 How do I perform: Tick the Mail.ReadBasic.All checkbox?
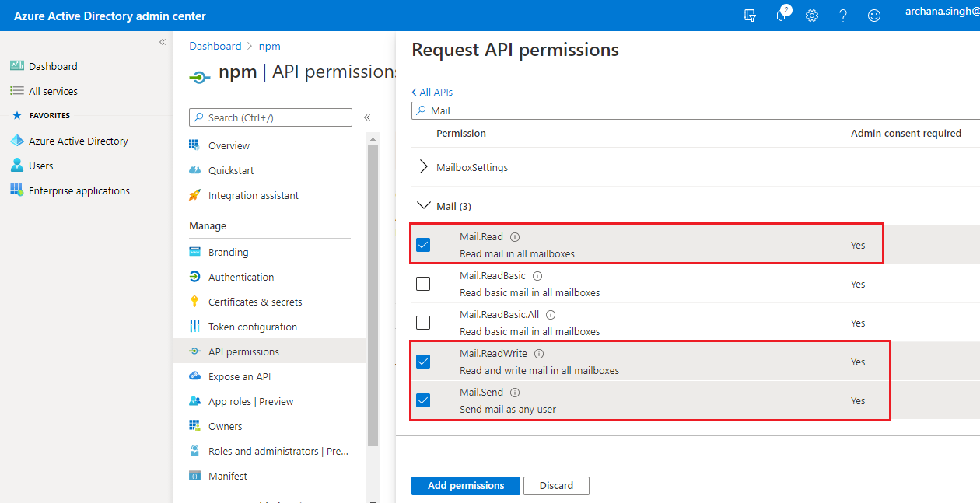tap(423, 323)
